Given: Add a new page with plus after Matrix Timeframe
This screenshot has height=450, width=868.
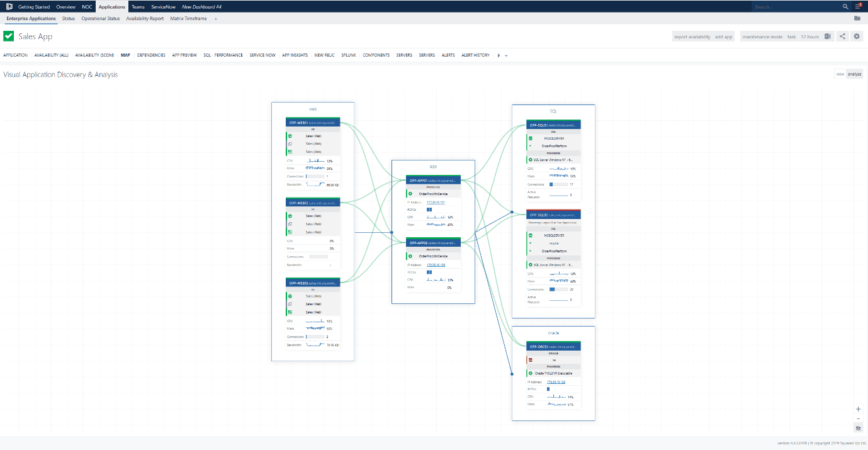Looking at the screenshot, I should coord(216,19).
